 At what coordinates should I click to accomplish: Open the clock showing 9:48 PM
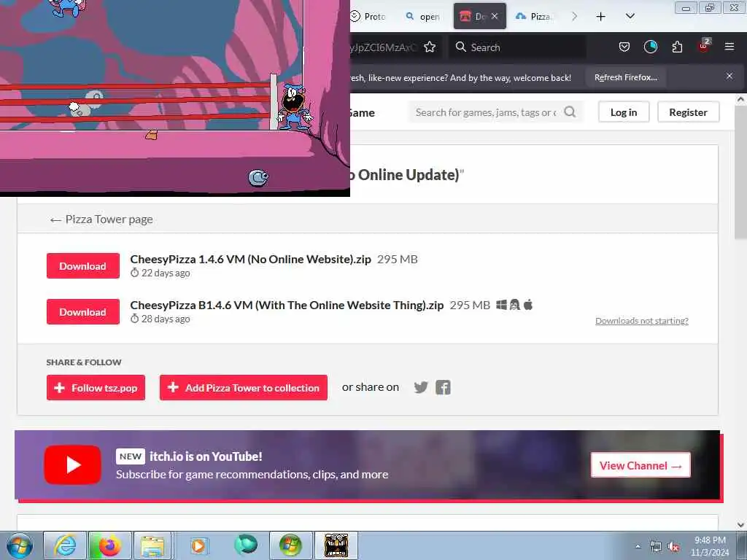coord(710,545)
